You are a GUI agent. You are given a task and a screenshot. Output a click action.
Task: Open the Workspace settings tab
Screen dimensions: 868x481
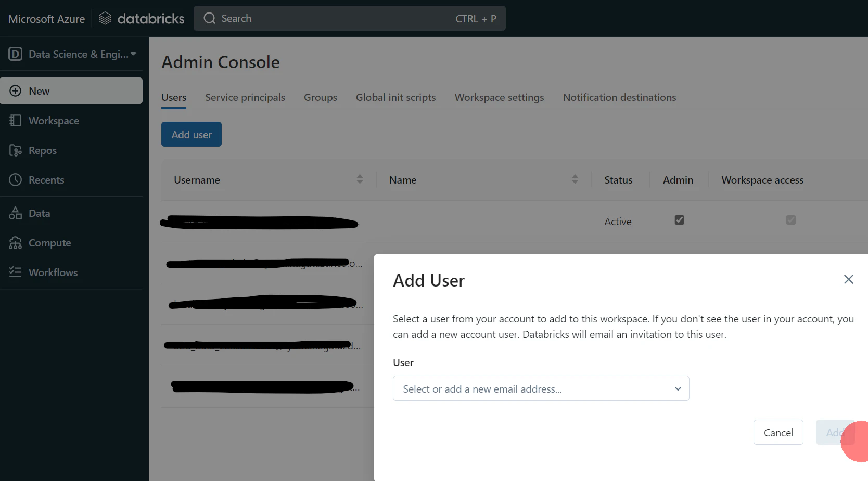(x=500, y=97)
